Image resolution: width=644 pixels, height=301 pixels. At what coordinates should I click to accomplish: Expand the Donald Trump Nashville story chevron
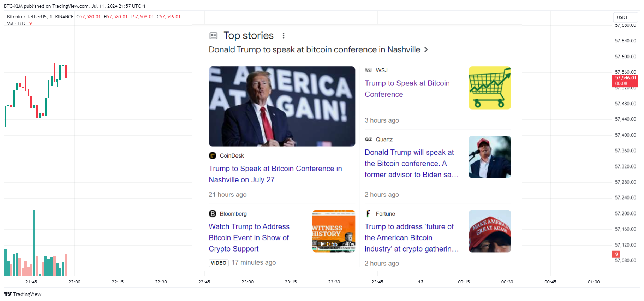pos(426,49)
